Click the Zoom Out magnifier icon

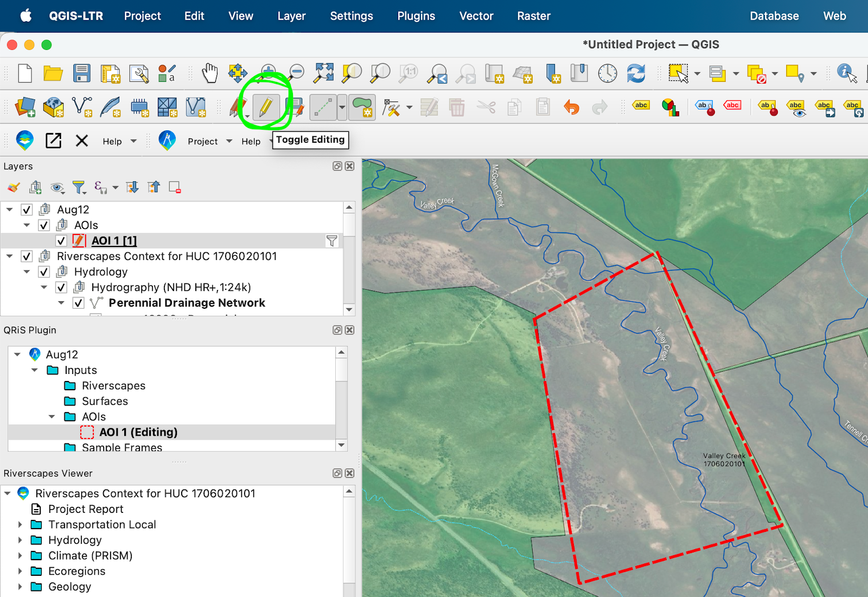296,72
